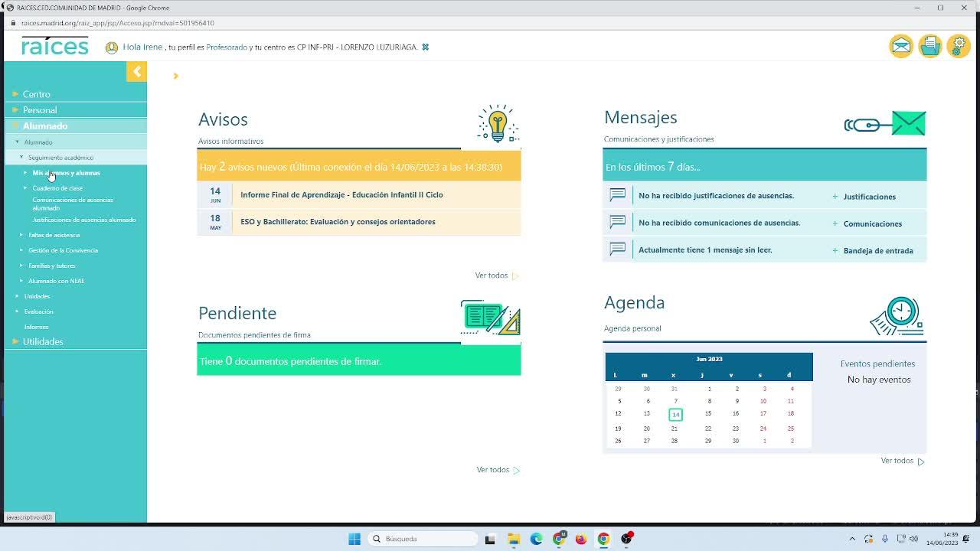Click the user profile avatar icon
This screenshot has width=980, height=551.
[x=112, y=47]
